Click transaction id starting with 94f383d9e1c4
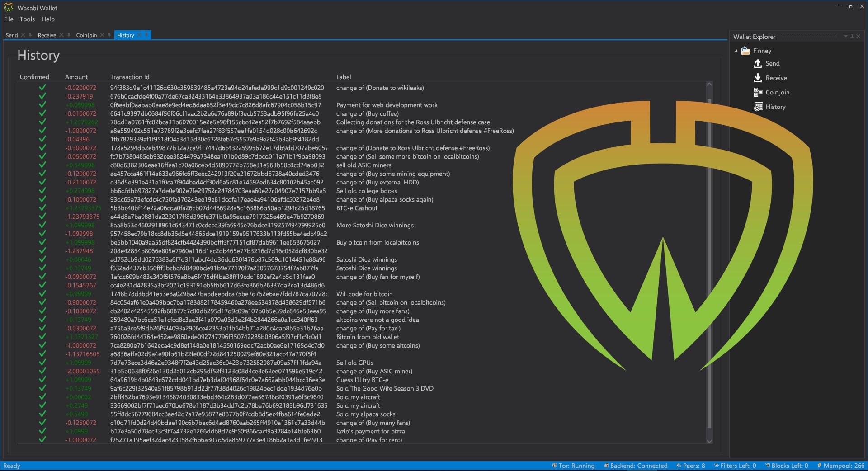868x471 pixels. [217, 88]
